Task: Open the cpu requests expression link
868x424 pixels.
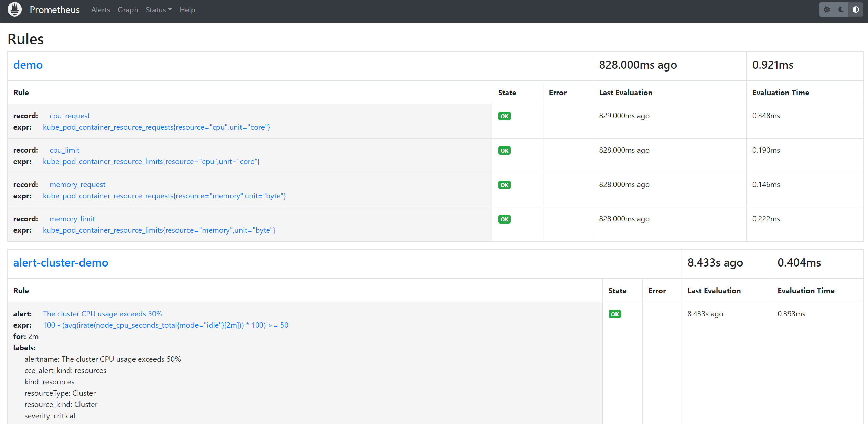Action: point(157,127)
